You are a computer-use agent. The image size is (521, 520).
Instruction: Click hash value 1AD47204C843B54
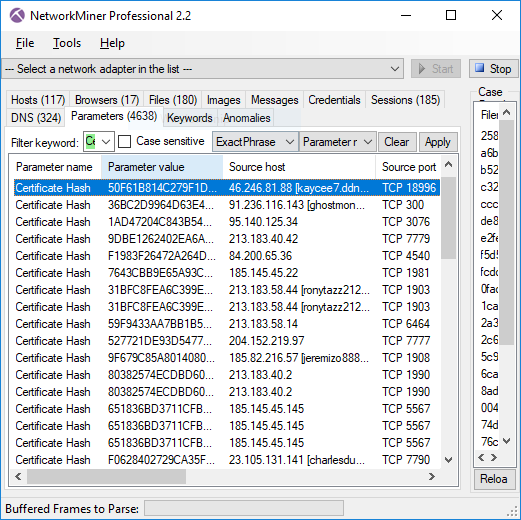(160, 222)
